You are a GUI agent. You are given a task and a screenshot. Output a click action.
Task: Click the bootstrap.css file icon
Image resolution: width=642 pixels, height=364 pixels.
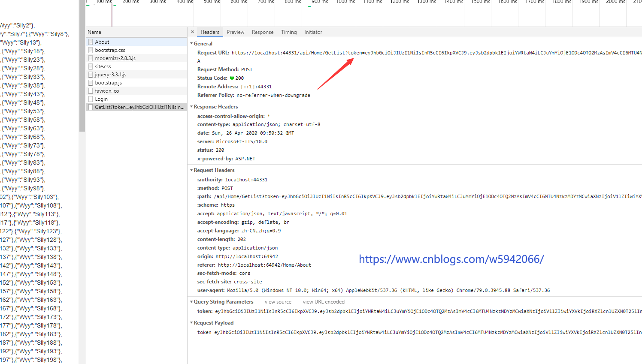click(91, 50)
